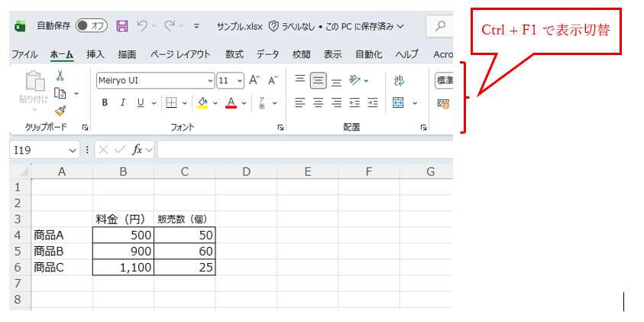Select the Format Painter brush

pyautogui.click(x=60, y=111)
